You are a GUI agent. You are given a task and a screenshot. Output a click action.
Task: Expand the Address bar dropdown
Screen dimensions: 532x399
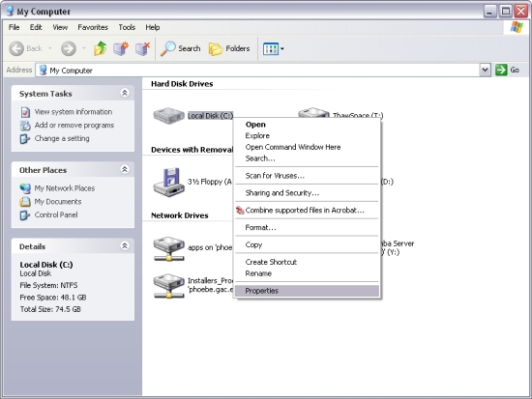click(x=486, y=70)
